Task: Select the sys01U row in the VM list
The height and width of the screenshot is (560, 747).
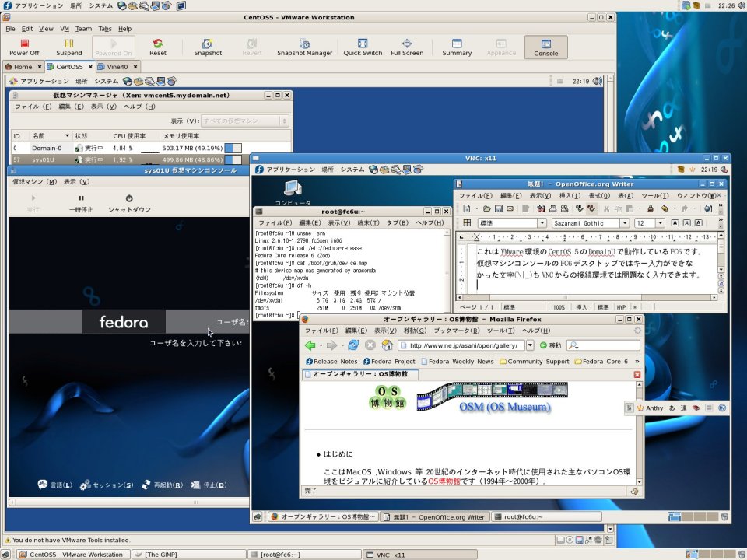Action: click(128, 159)
